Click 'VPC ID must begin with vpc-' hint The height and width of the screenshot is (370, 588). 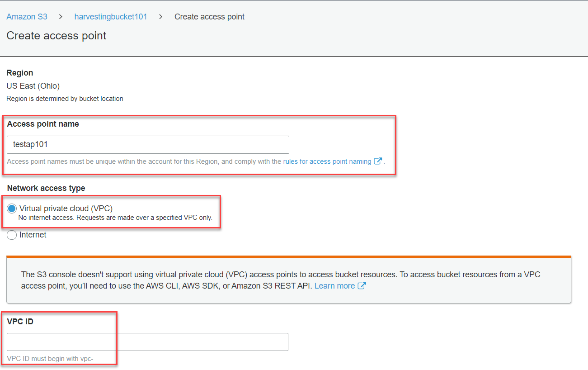point(50,359)
